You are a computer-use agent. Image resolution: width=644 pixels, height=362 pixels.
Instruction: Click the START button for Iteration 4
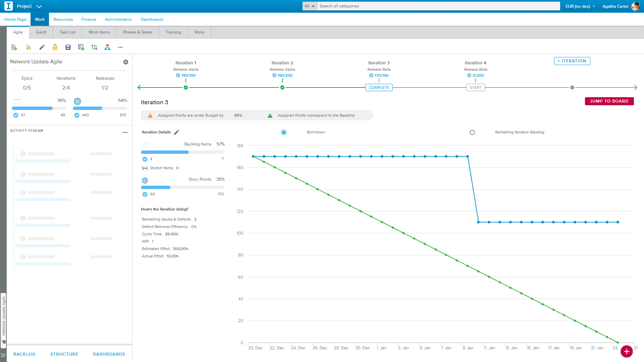pos(475,88)
